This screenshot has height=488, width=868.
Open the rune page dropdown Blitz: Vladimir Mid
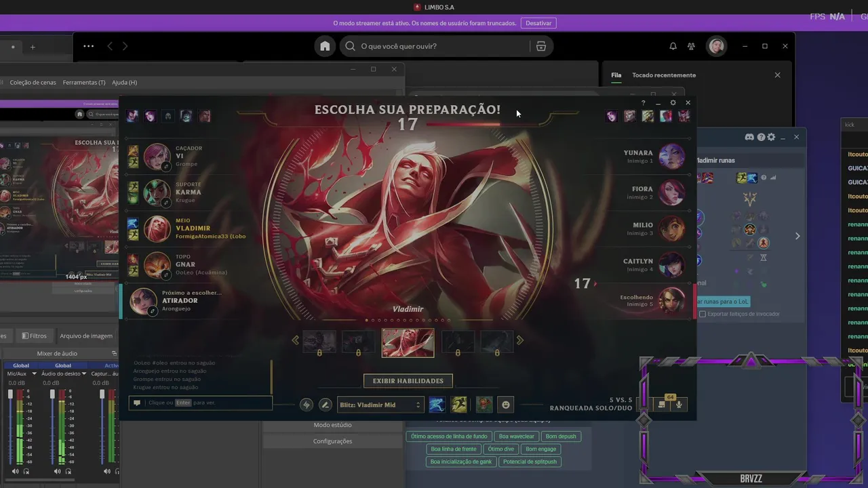pyautogui.click(x=380, y=405)
